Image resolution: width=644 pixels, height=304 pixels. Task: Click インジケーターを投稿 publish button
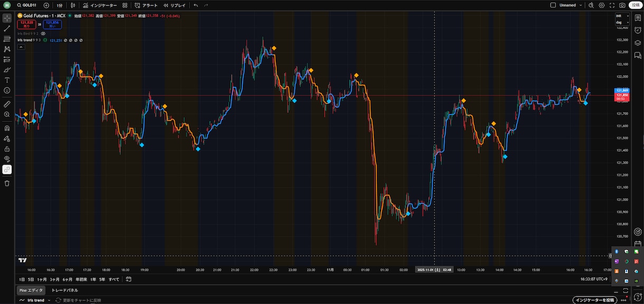(595, 300)
